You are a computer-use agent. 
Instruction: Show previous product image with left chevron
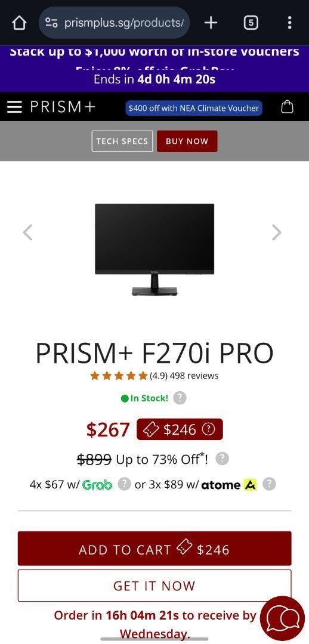[x=27, y=233]
